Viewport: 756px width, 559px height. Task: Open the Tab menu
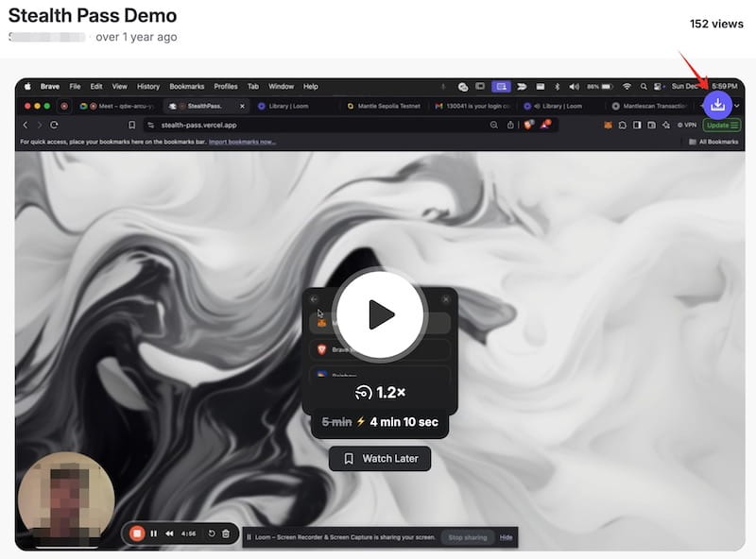coord(253,86)
